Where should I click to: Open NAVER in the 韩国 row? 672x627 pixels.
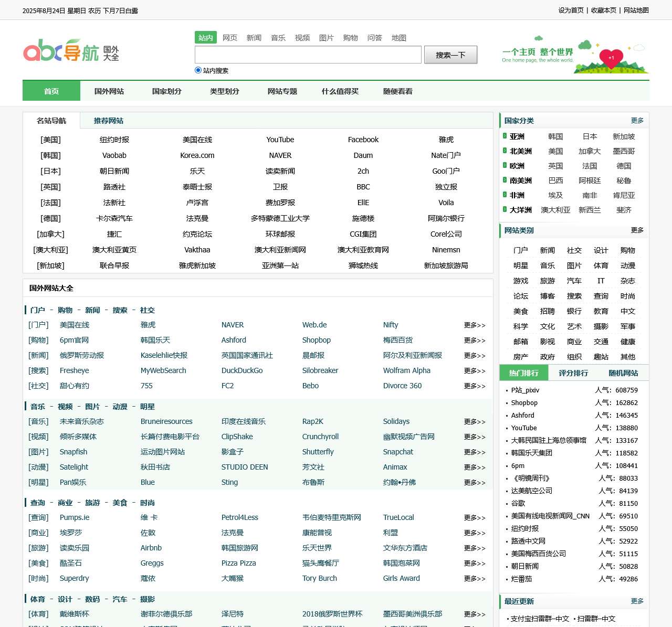[280, 155]
